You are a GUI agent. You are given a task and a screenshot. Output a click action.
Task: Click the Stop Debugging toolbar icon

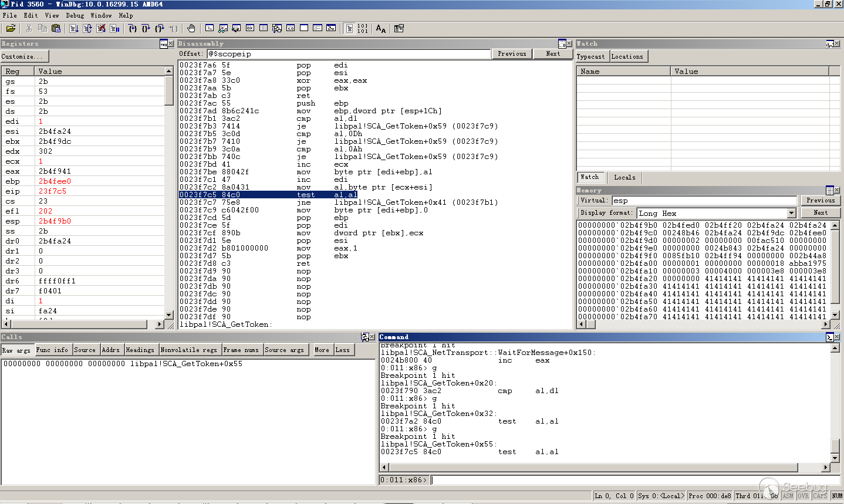(x=101, y=28)
